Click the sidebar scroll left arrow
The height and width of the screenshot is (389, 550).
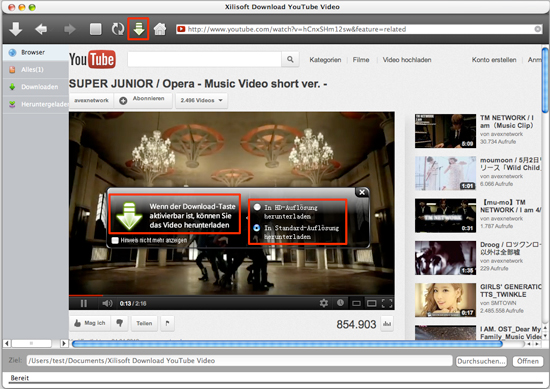(7, 343)
